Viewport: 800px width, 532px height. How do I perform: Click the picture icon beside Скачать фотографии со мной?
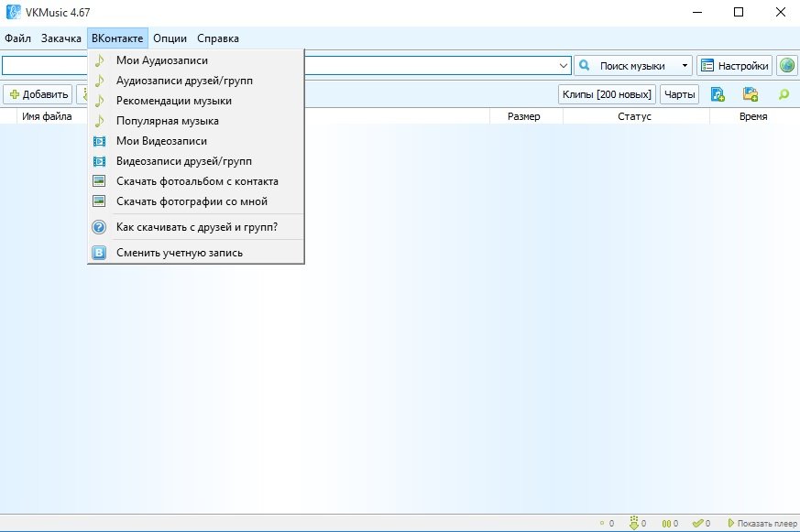pyautogui.click(x=99, y=201)
